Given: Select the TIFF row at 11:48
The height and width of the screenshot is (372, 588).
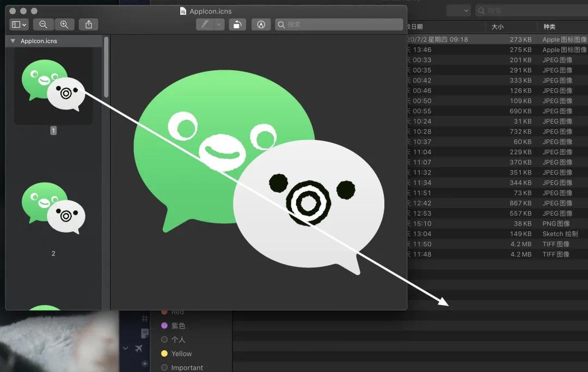Looking at the screenshot, I should point(498,254).
